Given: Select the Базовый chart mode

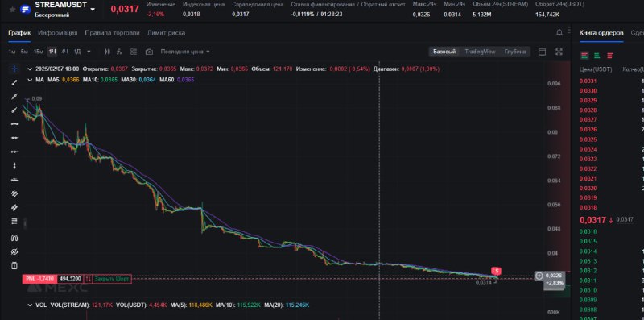Looking at the screenshot, I should pyautogui.click(x=444, y=52).
